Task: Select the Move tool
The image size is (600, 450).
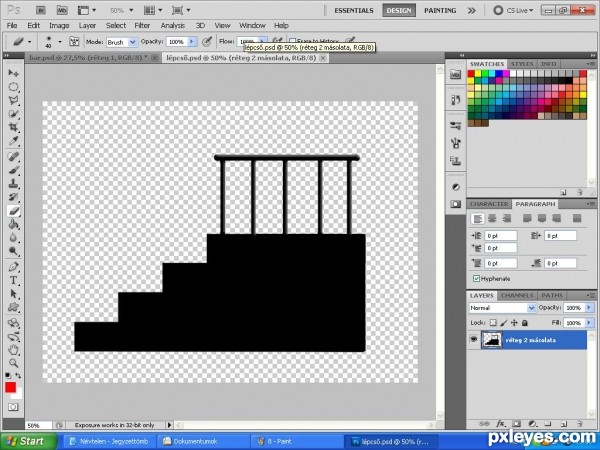Action: tap(13, 73)
